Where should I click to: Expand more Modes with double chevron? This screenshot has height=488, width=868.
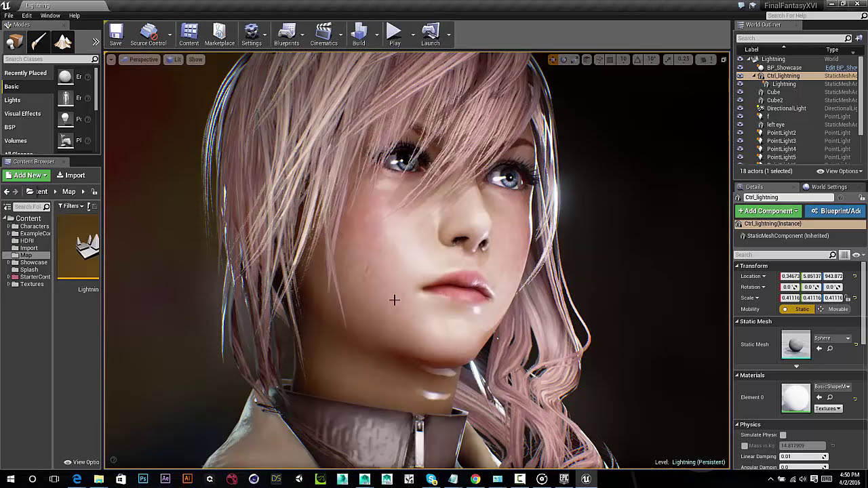pyautogui.click(x=96, y=42)
